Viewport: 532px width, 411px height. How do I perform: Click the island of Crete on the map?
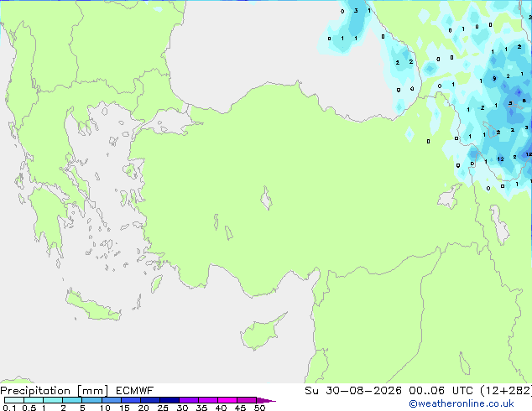(92, 305)
